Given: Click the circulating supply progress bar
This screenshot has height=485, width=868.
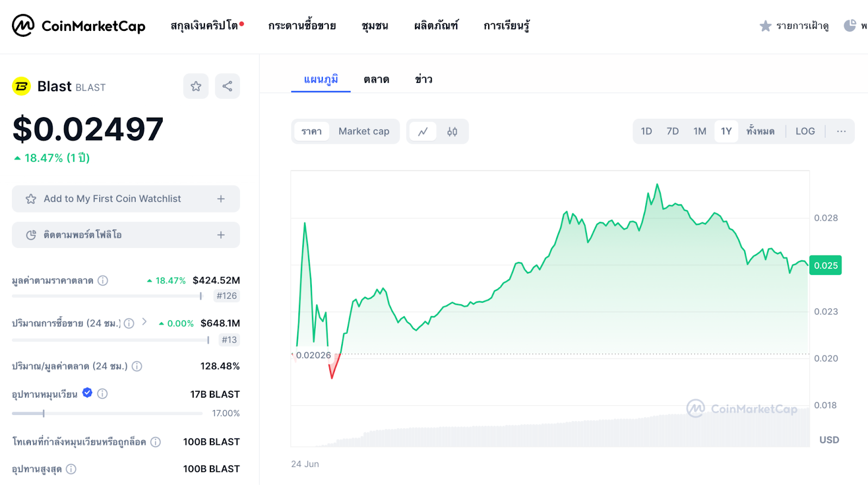Looking at the screenshot, I should [107, 413].
